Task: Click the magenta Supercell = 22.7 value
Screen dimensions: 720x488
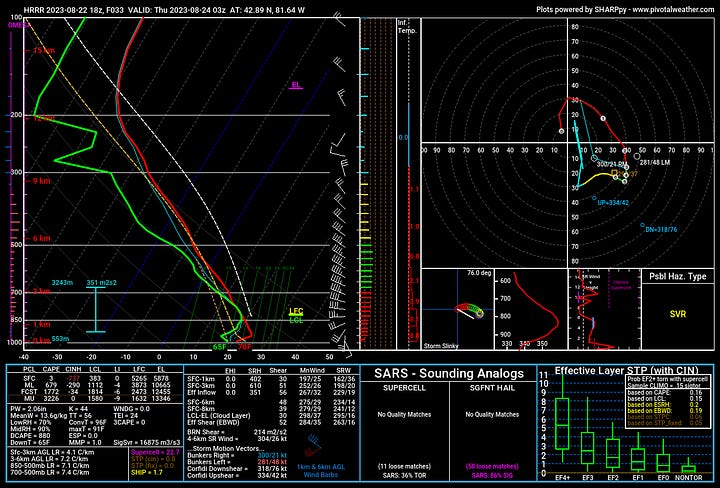Action: click(155, 452)
